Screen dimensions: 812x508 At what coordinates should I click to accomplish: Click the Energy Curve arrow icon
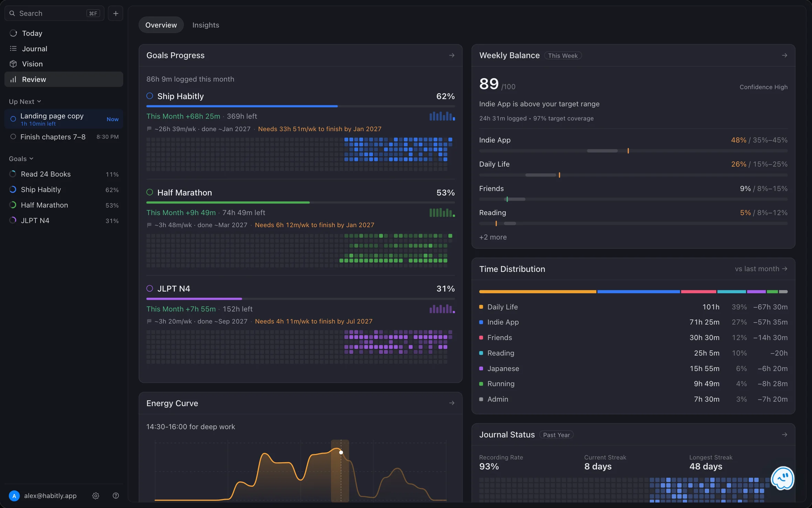coord(452,403)
